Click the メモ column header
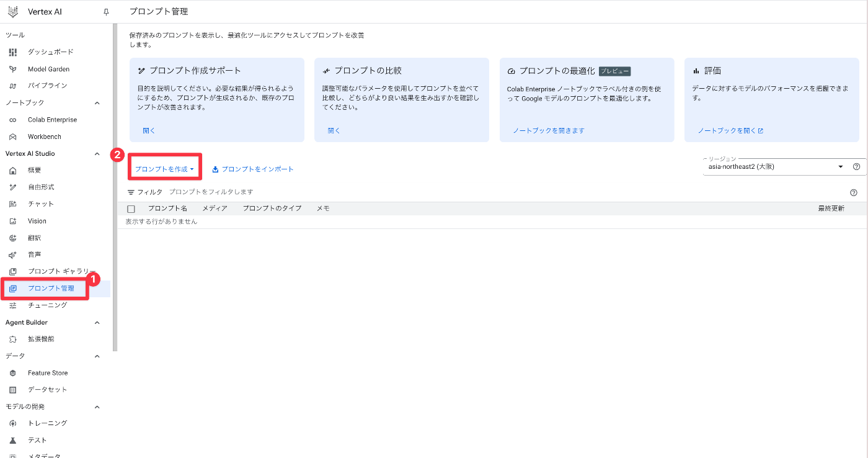This screenshot has height=458, width=868. [323, 209]
